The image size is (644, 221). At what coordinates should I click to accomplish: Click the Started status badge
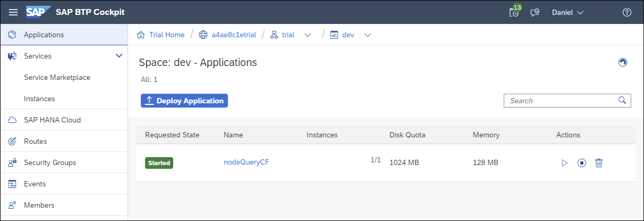(159, 163)
